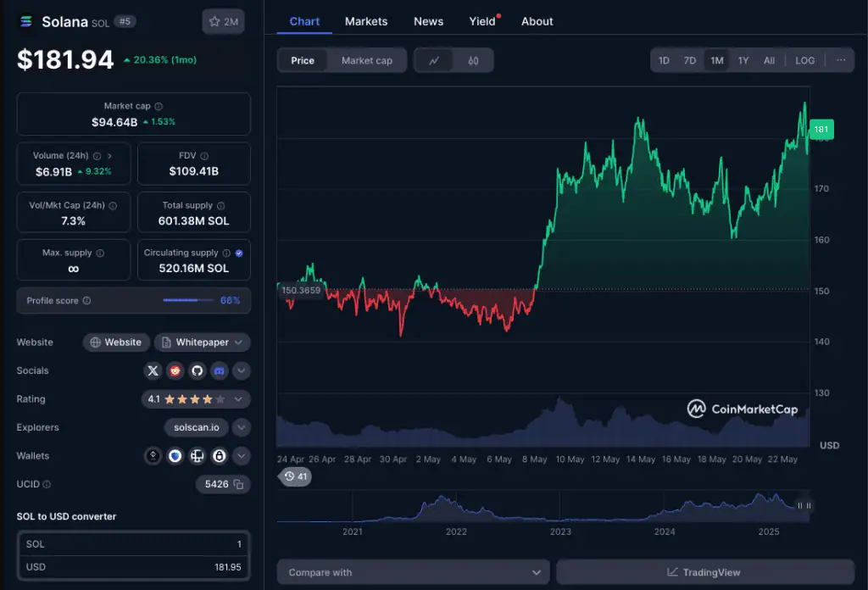The width and height of the screenshot is (868, 590).
Task: Select the third wallet icon
Action: [x=197, y=456]
